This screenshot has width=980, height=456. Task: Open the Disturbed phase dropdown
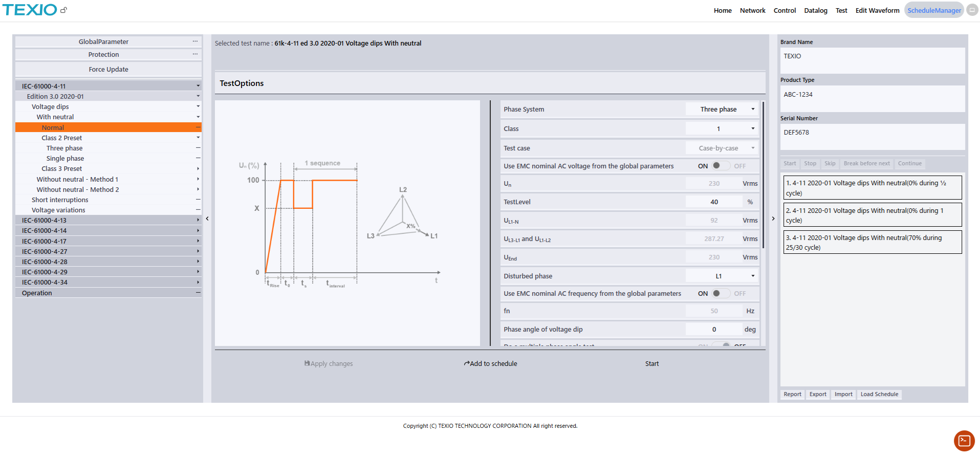click(722, 276)
